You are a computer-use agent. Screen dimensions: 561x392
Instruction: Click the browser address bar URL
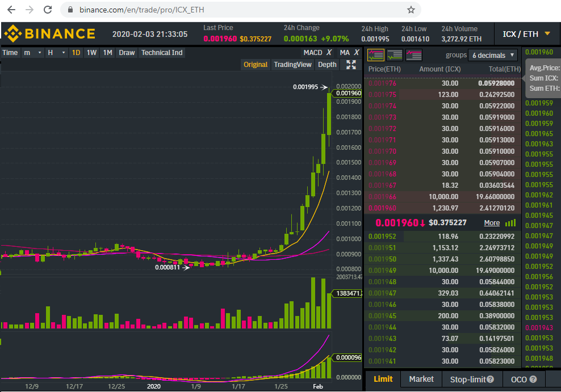click(x=142, y=10)
